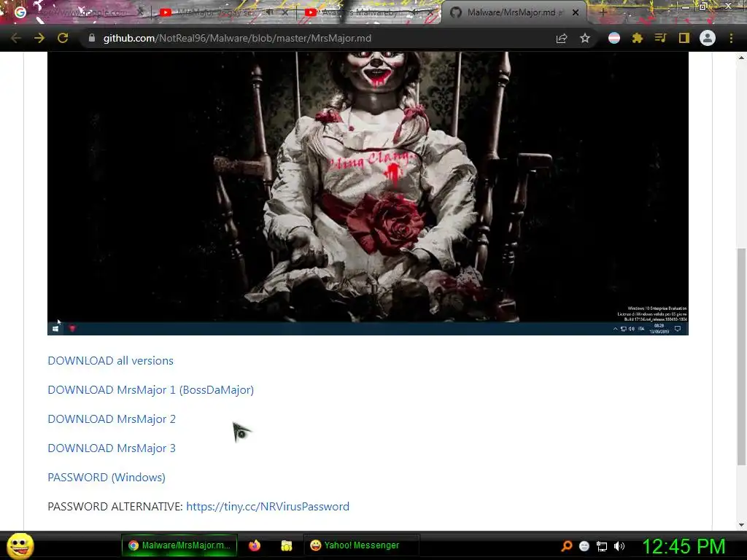Open the media controls icon in toolbar

[661, 38]
